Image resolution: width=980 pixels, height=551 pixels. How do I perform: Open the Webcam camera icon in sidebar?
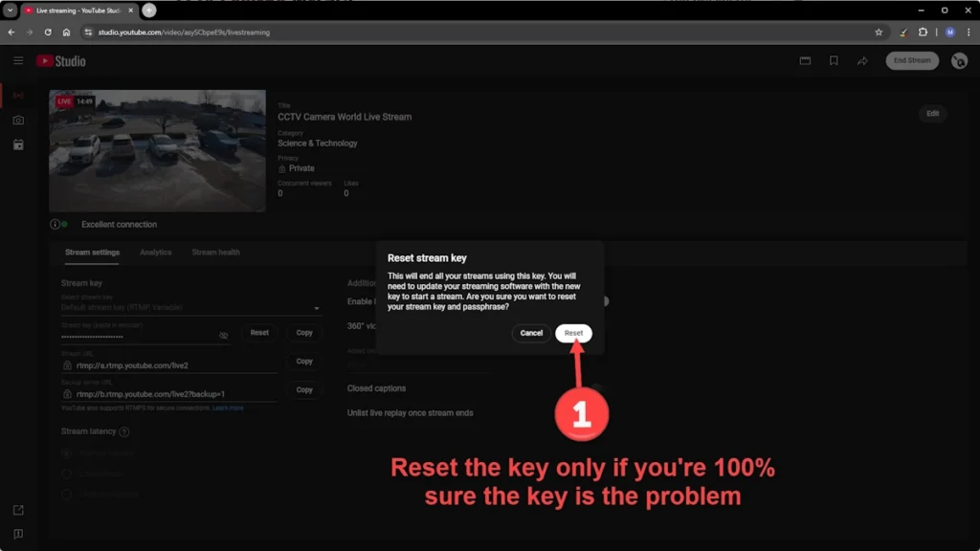click(x=18, y=121)
